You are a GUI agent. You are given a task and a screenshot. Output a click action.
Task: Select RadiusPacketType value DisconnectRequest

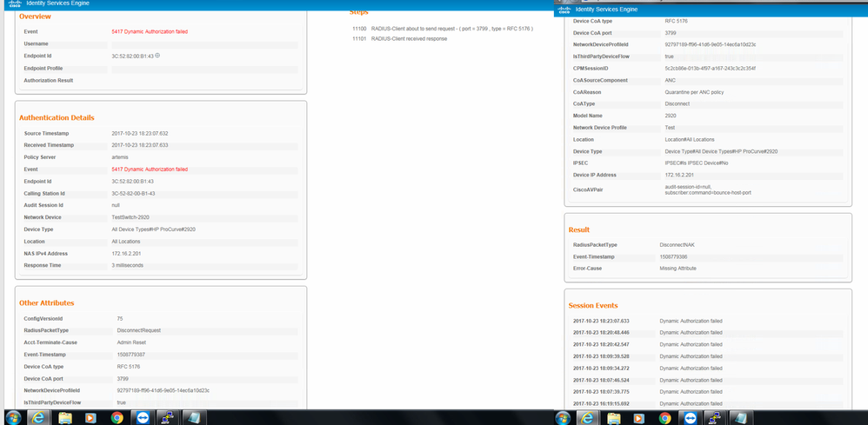point(139,330)
